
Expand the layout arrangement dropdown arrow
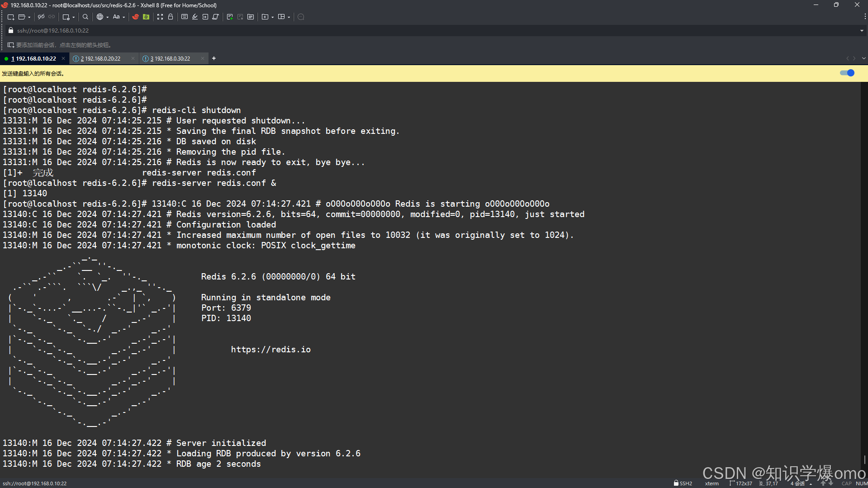(x=289, y=17)
